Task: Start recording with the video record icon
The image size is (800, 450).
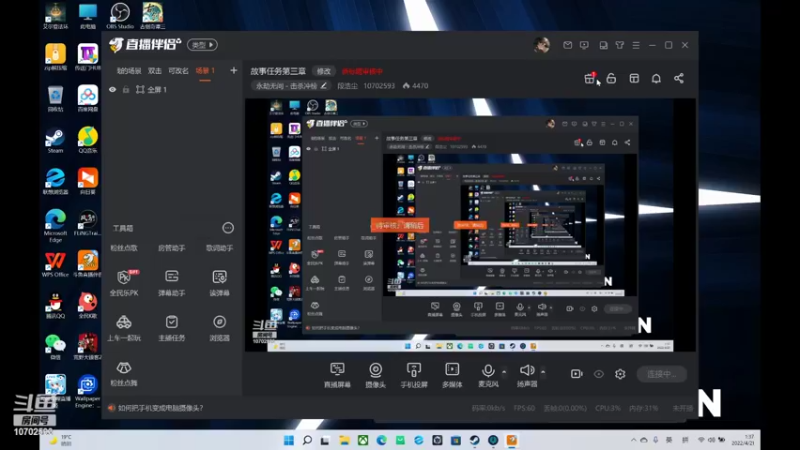Action: (x=577, y=374)
